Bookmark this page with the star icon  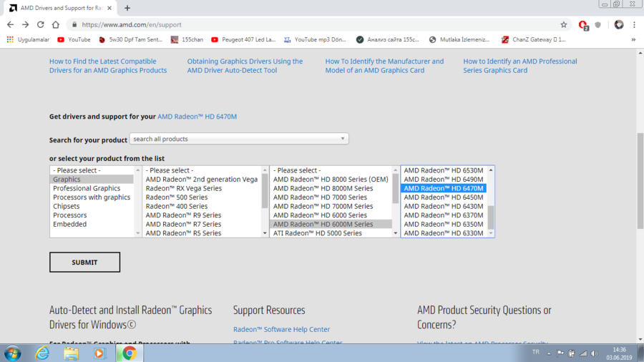[564, 24]
